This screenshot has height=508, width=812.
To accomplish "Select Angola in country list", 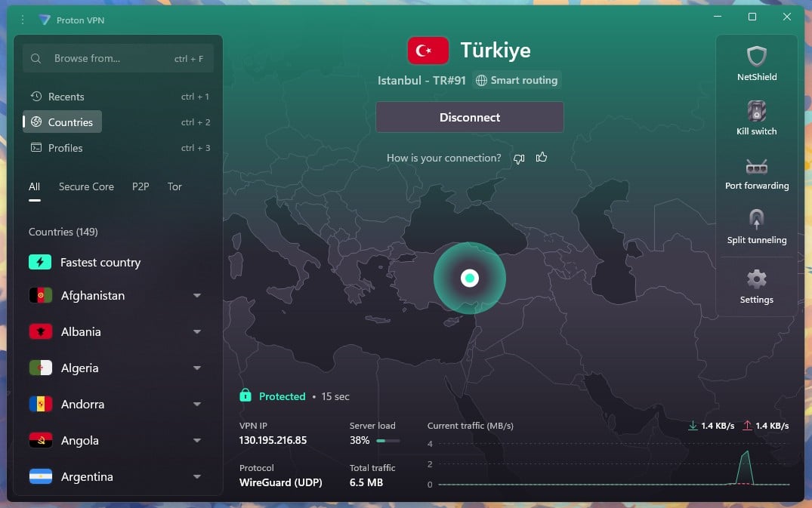I will coord(80,440).
